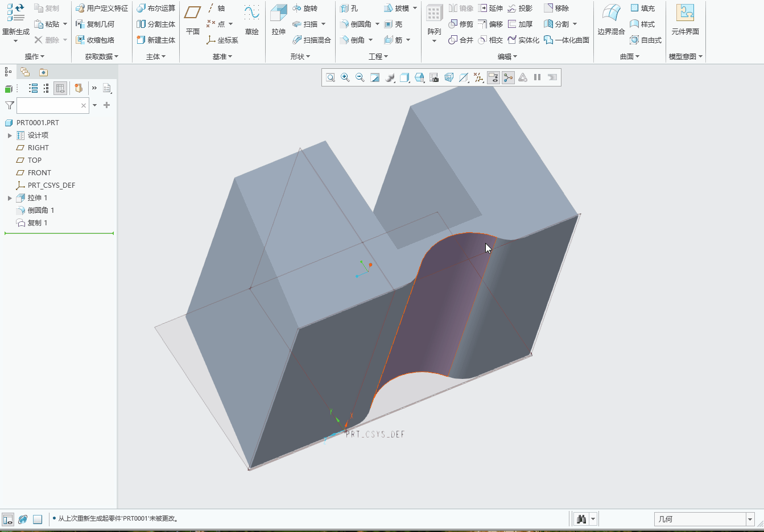Select the 填充 fill surface tool
The height and width of the screenshot is (532, 764).
(x=642, y=8)
